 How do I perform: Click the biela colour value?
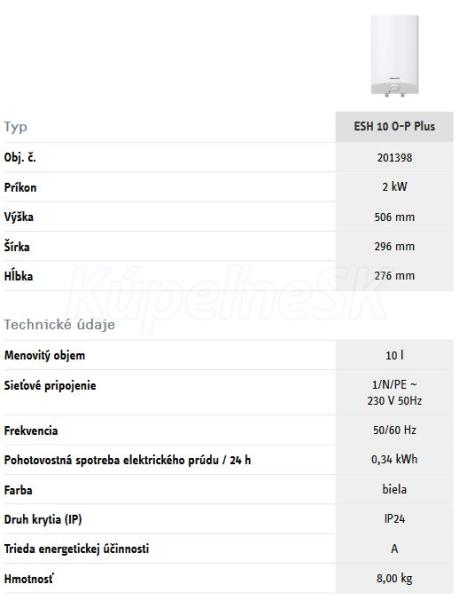(394, 489)
